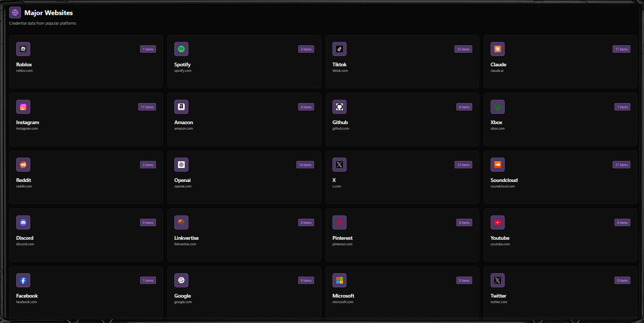
Task: Click the "Roblox" card title
Action: tap(24, 64)
